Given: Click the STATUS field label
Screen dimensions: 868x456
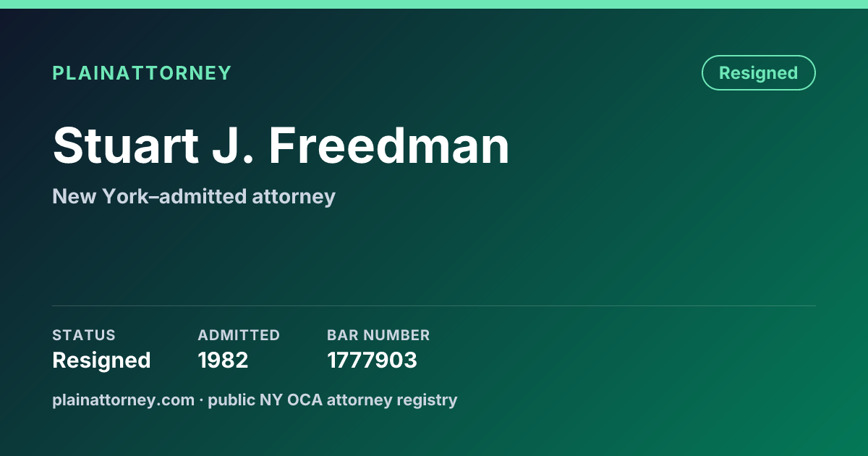Looking at the screenshot, I should tap(84, 335).
